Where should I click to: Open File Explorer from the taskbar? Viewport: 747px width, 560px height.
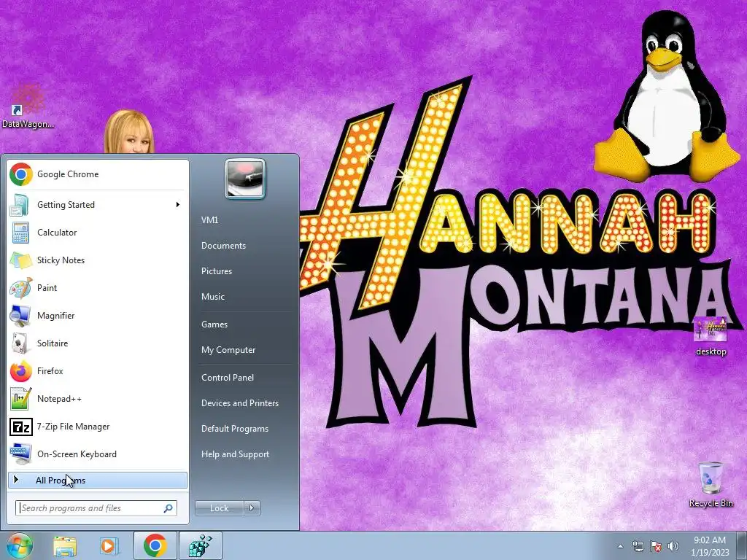(64, 546)
